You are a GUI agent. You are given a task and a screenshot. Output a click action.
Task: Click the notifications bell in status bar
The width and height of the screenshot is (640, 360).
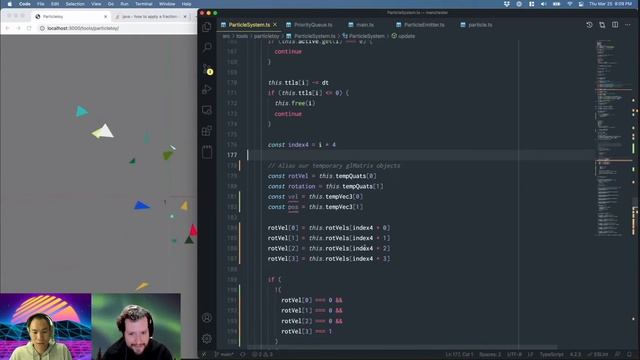pyautogui.click(x=629, y=354)
